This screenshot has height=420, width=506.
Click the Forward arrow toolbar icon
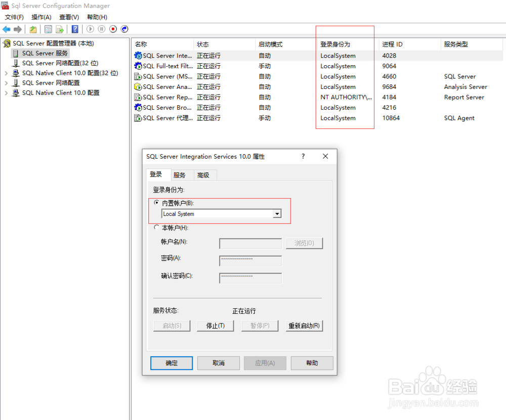[x=18, y=29]
